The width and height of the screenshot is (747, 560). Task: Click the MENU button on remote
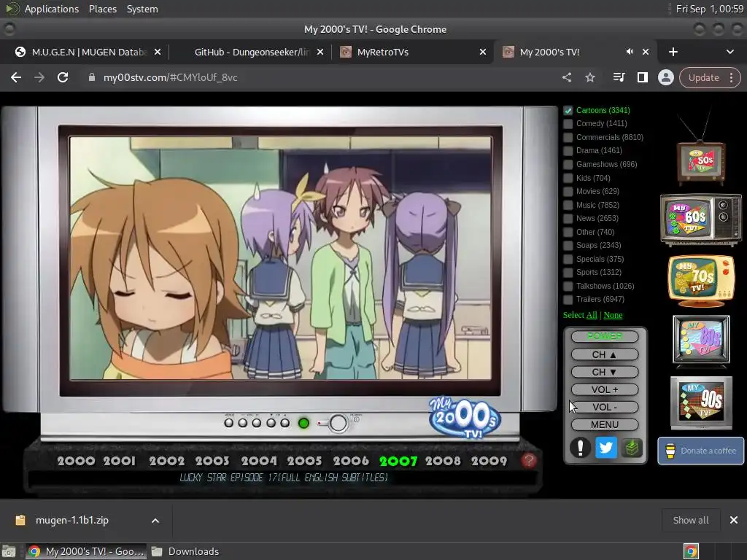click(605, 424)
